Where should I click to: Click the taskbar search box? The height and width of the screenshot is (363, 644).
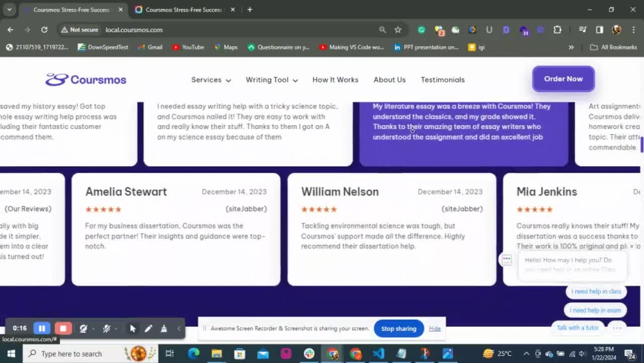click(90, 353)
